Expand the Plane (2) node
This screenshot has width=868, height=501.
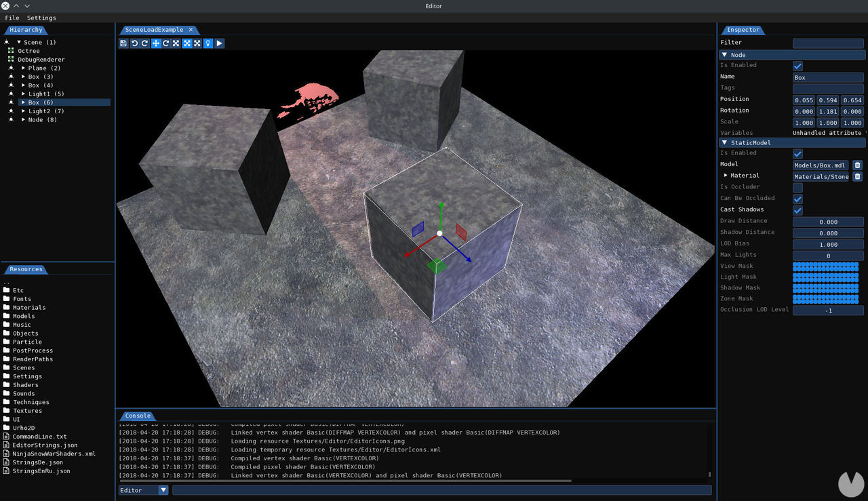(23, 68)
